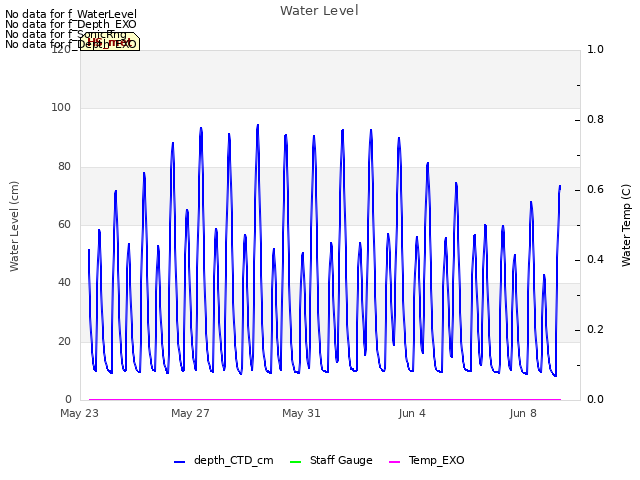Click the 80 tick on left axis
The height and width of the screenshot is (480, 640).
click(64, 166)
